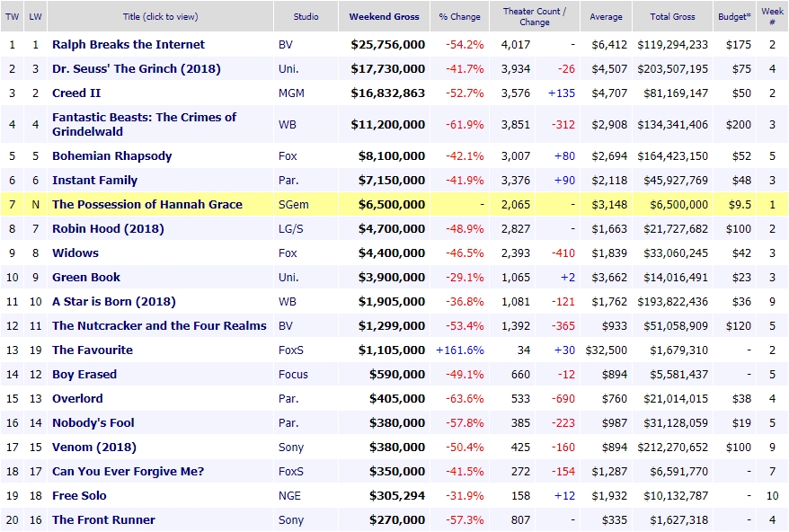
Task: Sort by Title (click to view) header
Action: 161,16
